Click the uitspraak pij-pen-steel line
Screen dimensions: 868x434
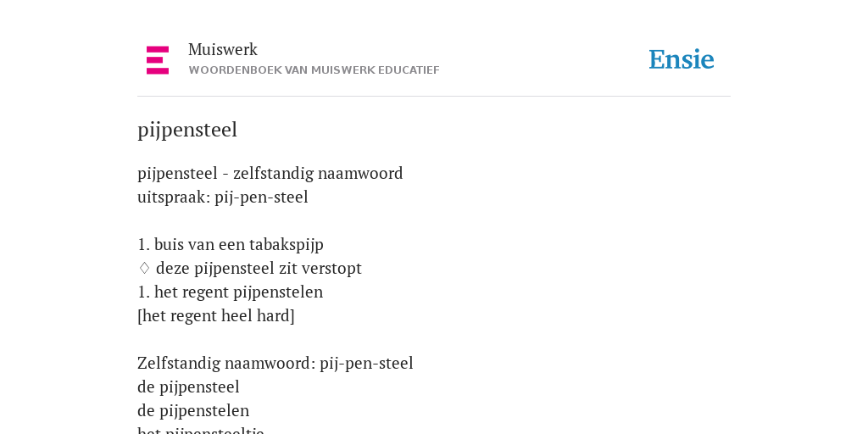pyautogui.click(x=223, y=198)
